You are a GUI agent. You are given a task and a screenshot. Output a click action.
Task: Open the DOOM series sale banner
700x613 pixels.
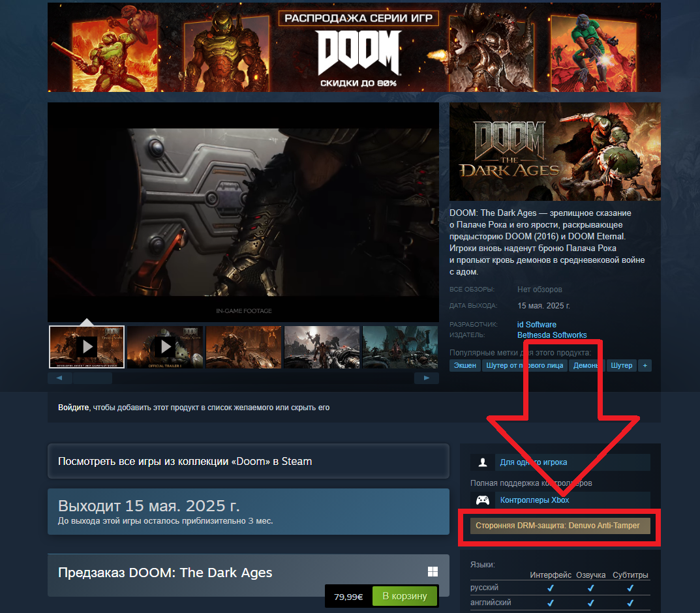coord(354,48)
